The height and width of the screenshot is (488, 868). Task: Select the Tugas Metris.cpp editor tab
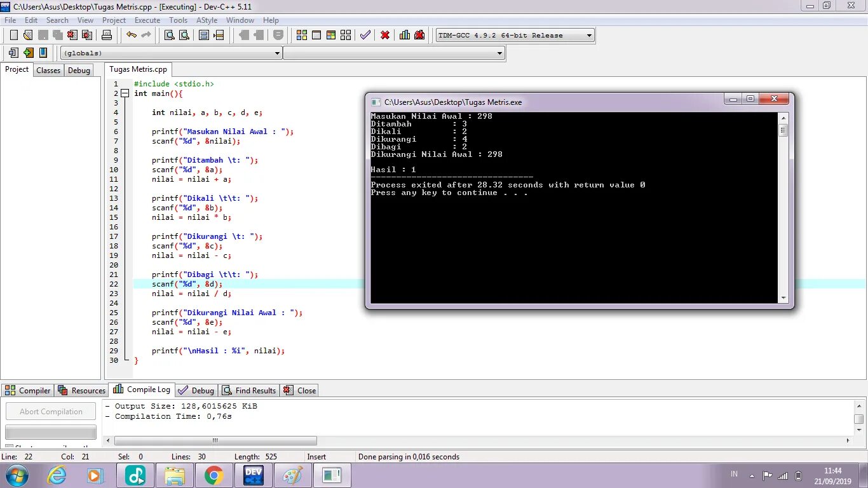(138, 69)
